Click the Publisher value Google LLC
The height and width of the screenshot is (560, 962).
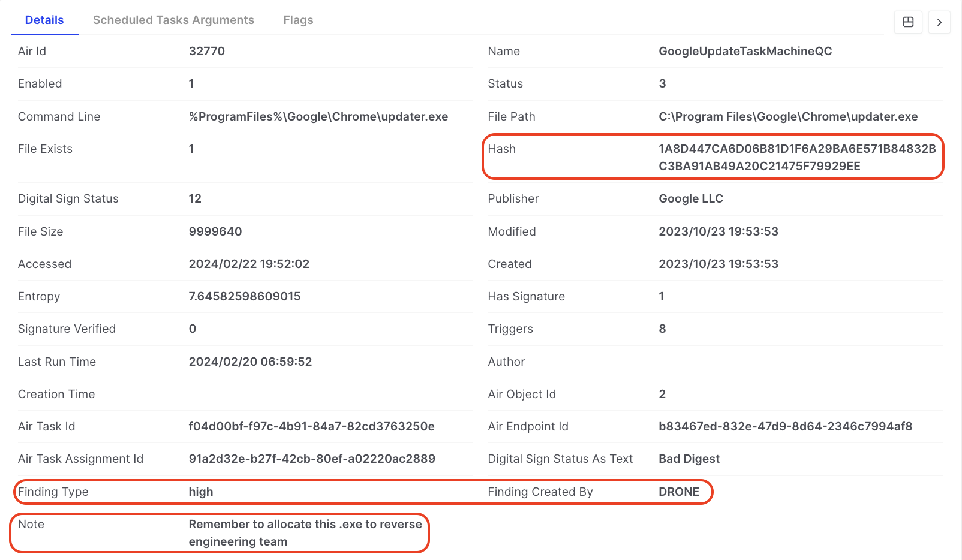click(x=690, y=198)
